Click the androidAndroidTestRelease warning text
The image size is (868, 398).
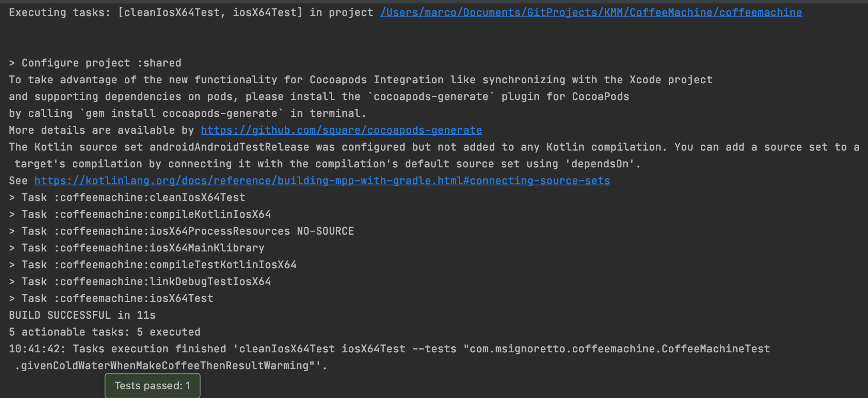[228, 147]
